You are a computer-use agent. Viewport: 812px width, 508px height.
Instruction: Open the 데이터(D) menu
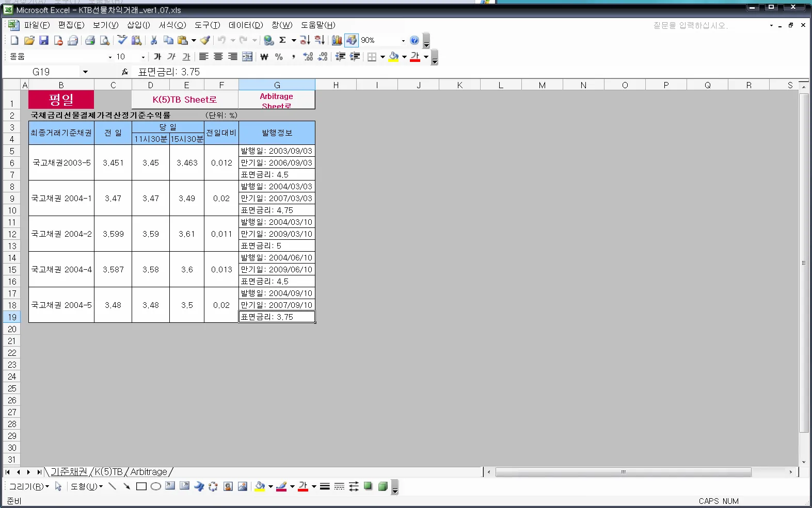coord(246,25)
